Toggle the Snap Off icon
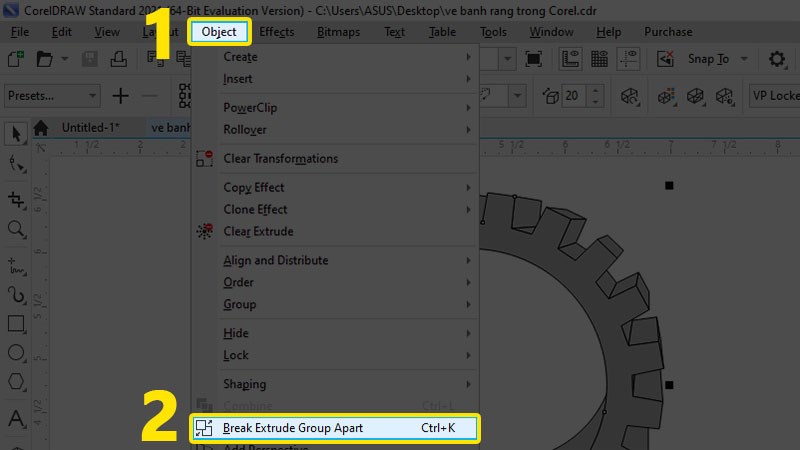800x450 pixels. pos(665,59)
